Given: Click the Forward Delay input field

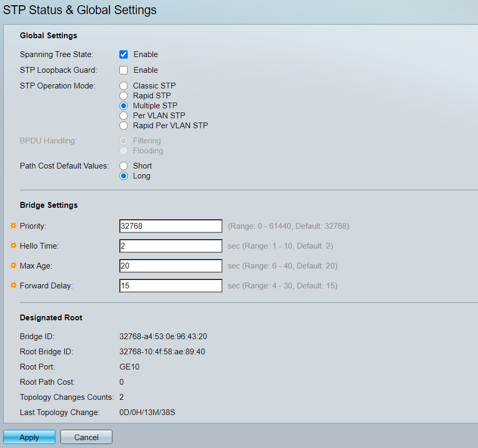Looking at the screenshot, I should tap(171, 286).
